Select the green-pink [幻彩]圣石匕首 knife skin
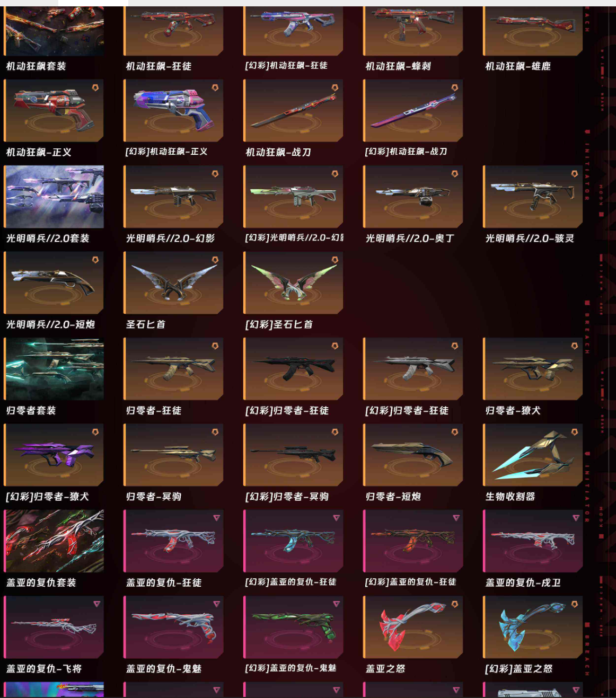 (x=294, y=282)
